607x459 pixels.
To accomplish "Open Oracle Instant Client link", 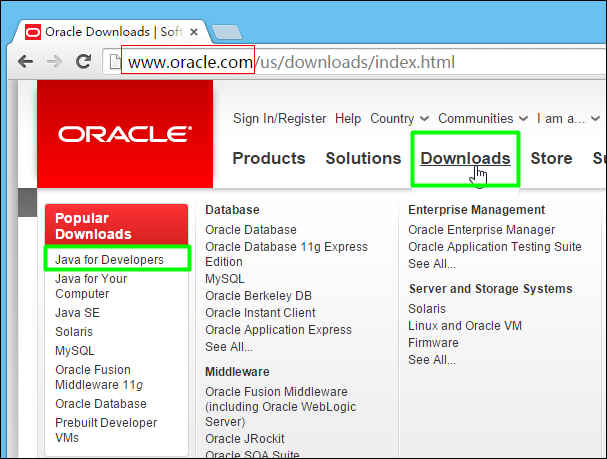I will tap(261, 313).
